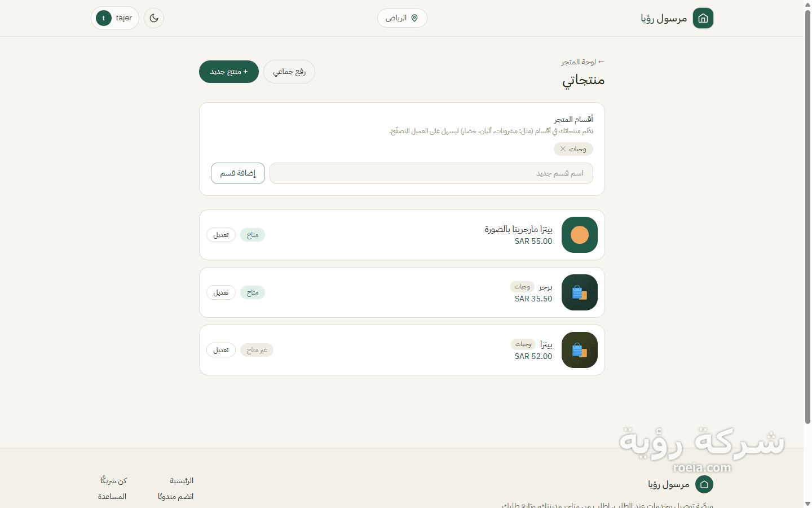The height and width of the screenshot is (508, 812).
Task: Click the 't' avatar circle
Action: [104, 18]
